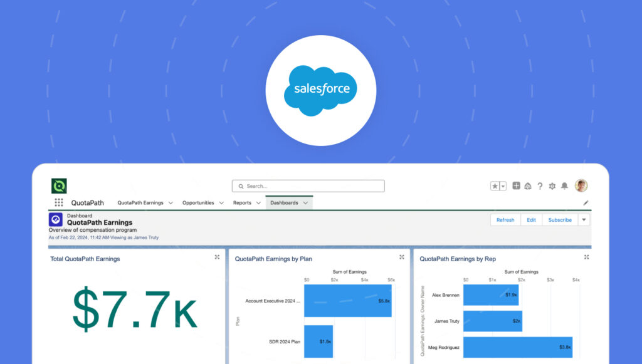Open the Setup gear icon
This screenshot has width=642, height=364.
point(552,185)
